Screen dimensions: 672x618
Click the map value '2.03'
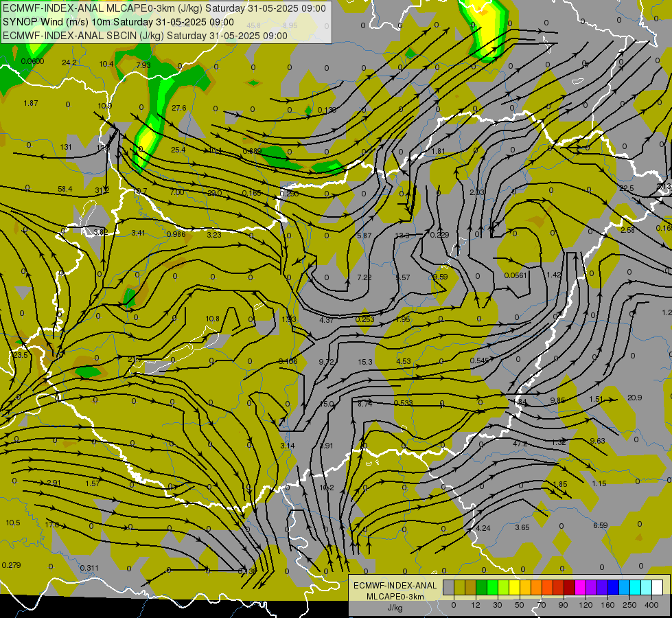tap(476, 192)
